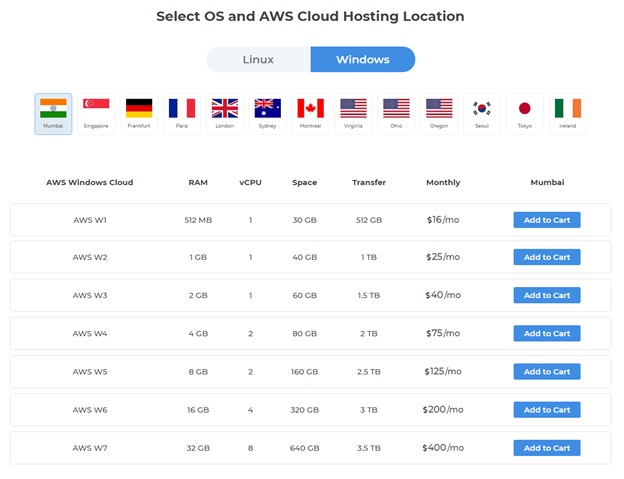The height and width of the screenshot is (479, 624).
Task: Click the Transfer column header
Action: [x=369, y=182]
